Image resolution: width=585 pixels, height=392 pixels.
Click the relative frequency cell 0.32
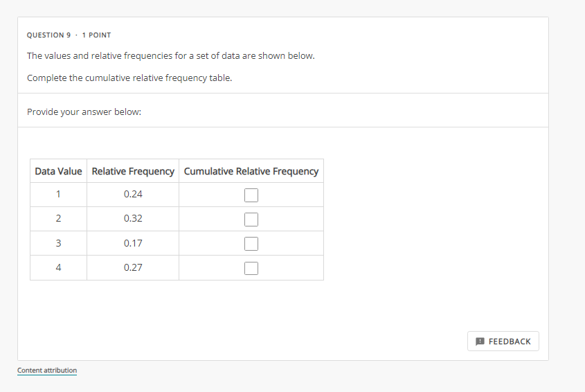pos(133,219)
